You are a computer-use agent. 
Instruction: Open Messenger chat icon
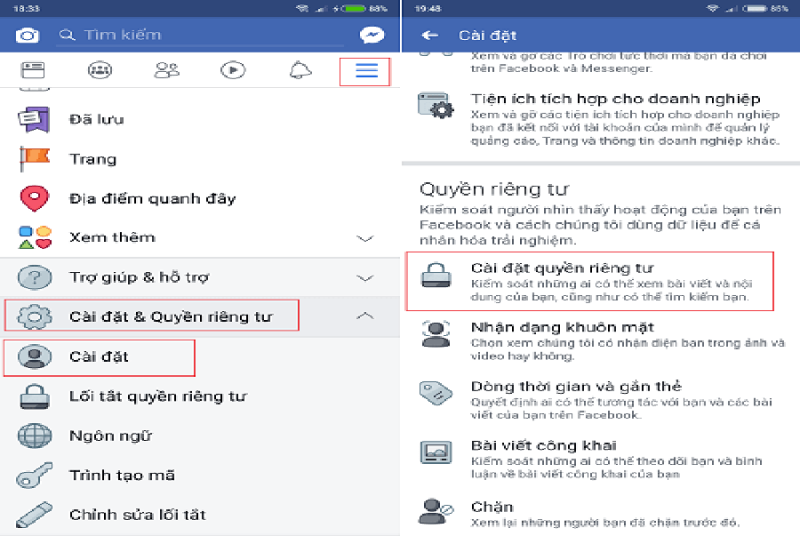[372, 35]
